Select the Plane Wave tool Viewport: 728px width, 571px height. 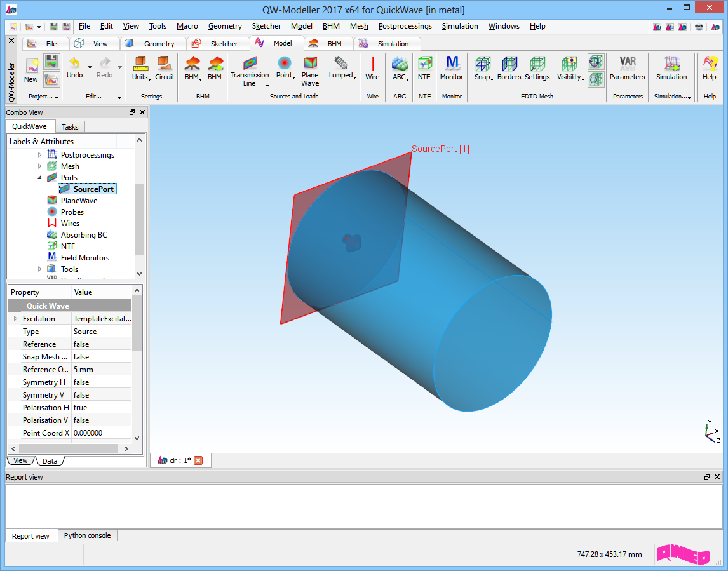click(310, 62)
